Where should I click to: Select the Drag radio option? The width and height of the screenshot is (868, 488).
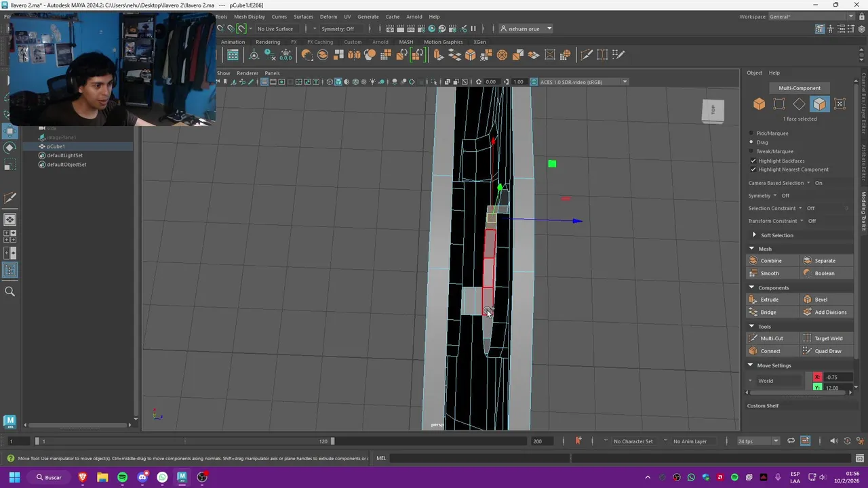751,142
